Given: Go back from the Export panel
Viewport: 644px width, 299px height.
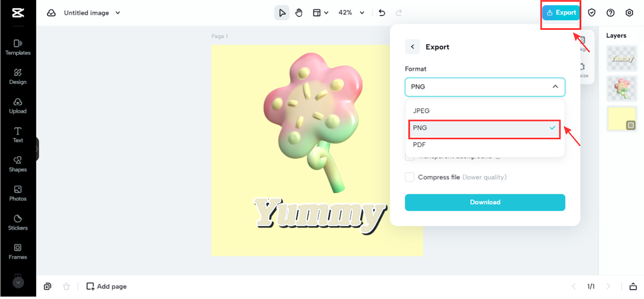Looking at the screenshot, I should (412, 47).
